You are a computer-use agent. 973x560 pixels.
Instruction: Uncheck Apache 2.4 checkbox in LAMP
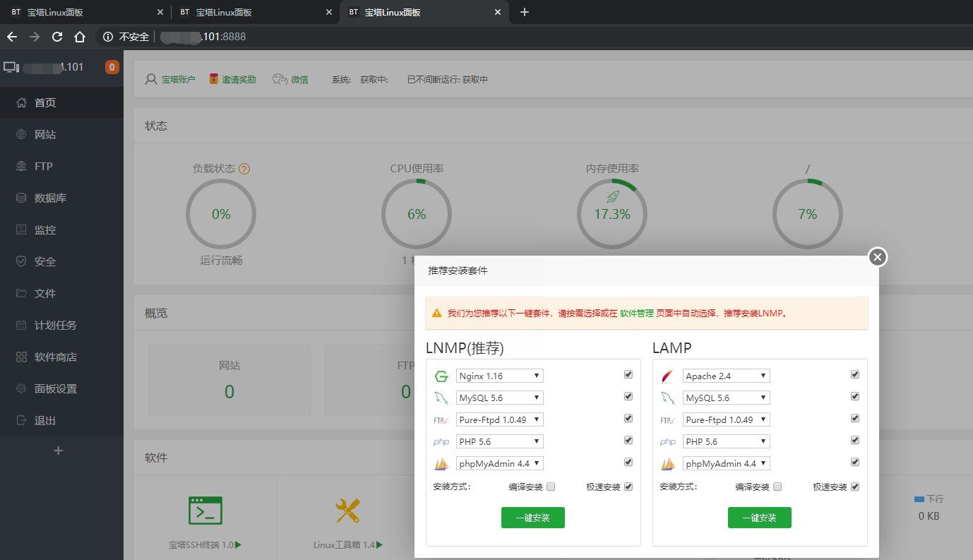pyautogui.click(x=855, y=375)
